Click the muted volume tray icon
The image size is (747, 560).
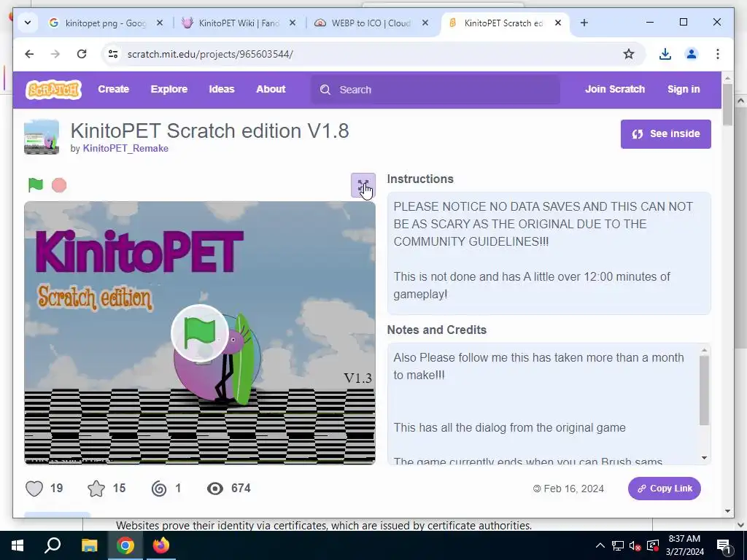tap(635, 545)
